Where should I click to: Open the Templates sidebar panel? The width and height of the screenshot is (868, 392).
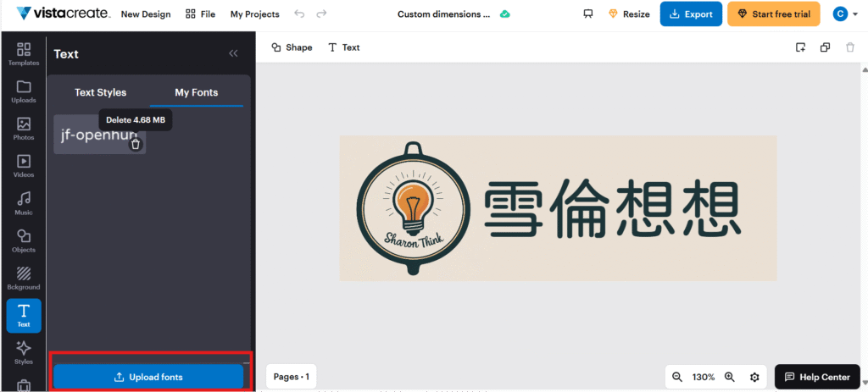24,53
